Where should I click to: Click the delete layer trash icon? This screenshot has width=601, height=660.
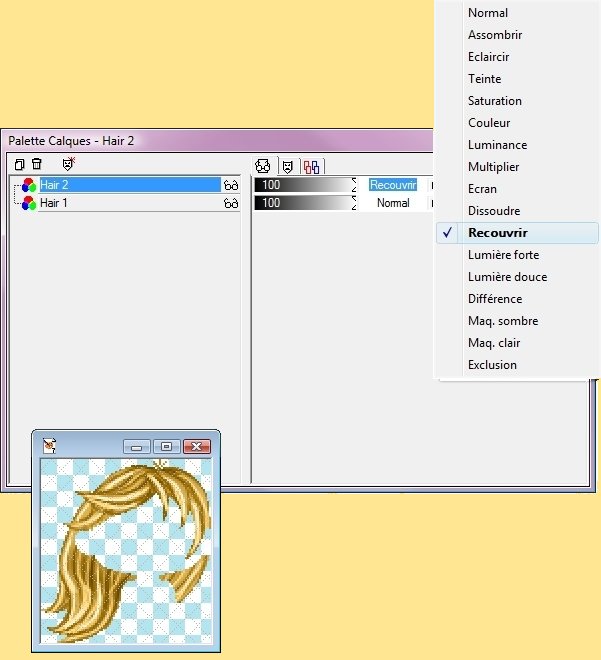click(37, 164)
